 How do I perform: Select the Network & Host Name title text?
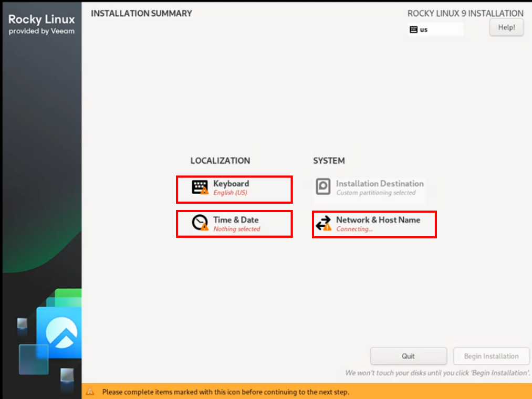[378, 220]
